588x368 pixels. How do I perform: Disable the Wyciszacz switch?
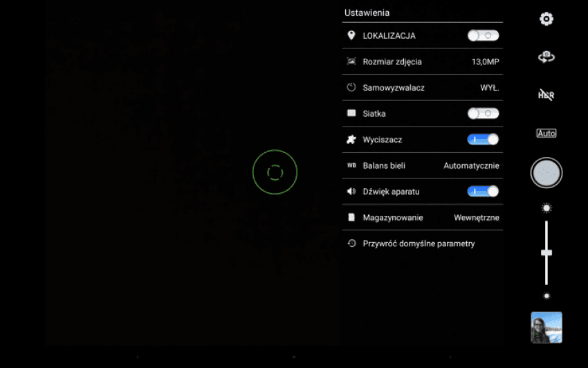pos(483,140)
